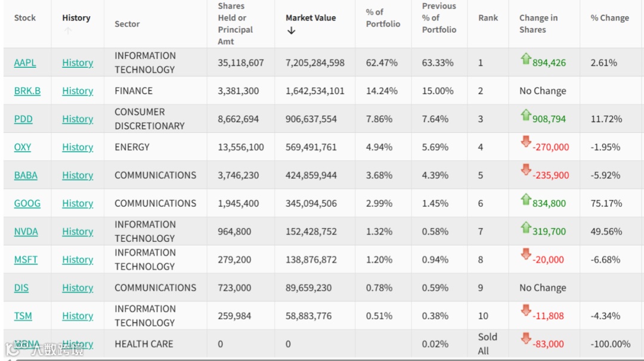The height and width of the screenshot is (361, 644).
Task: Sort by Market Value descending arrow
Action: click(291, 31)
